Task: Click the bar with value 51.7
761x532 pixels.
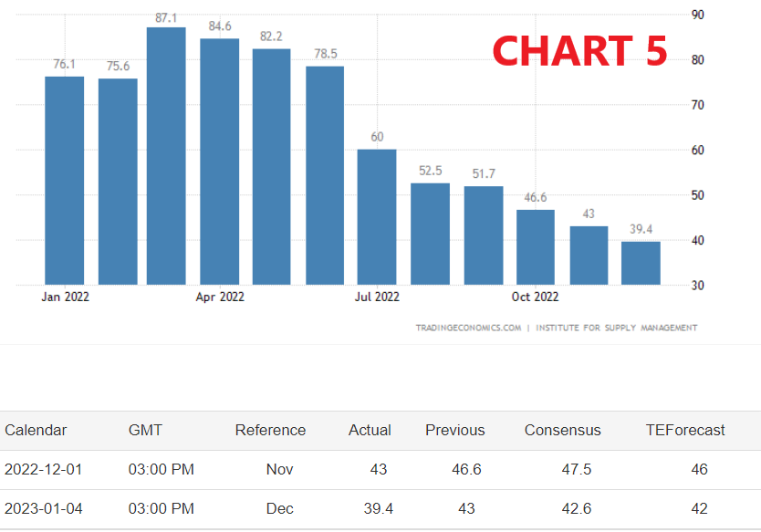Action: coord(484,235)
